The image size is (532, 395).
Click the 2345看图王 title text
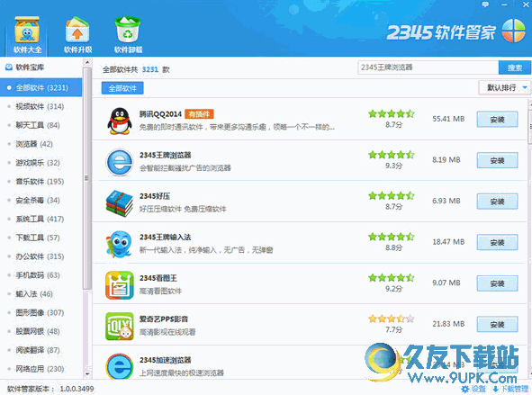coord(158,278)
